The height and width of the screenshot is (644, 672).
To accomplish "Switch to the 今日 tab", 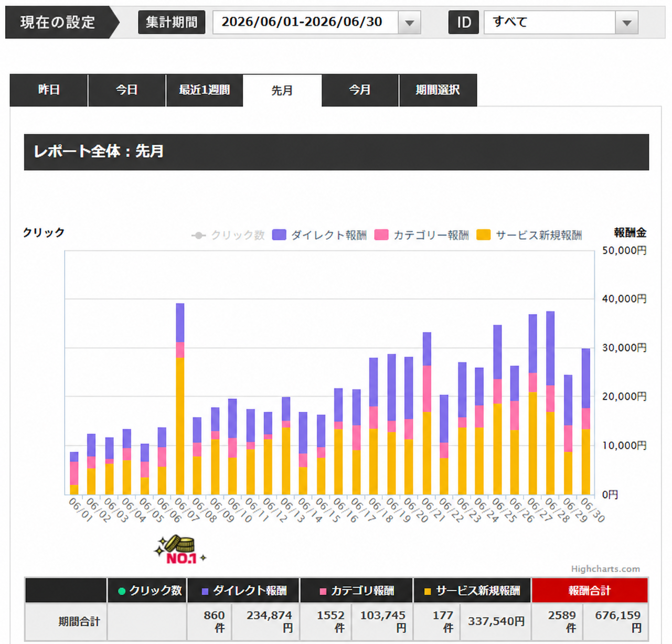I will (126, 90).
